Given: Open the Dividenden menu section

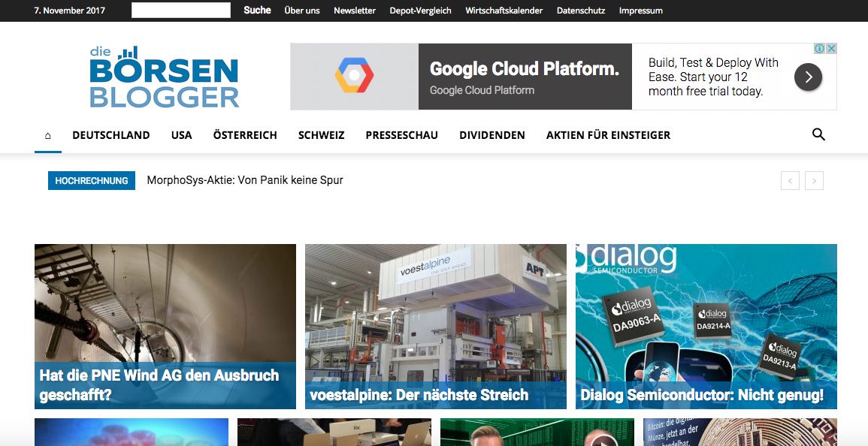Looking at the screenshot, I should coord(492,135).
